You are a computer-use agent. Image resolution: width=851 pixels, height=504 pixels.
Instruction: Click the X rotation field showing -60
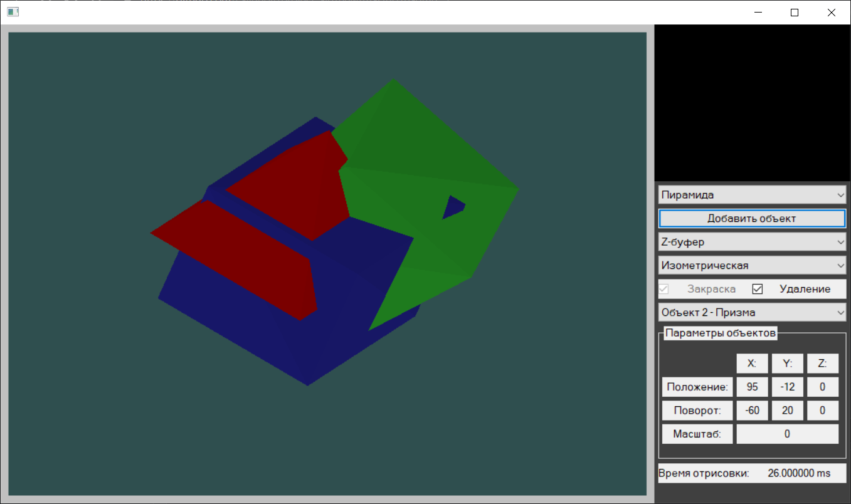click(x=752, y=410)
